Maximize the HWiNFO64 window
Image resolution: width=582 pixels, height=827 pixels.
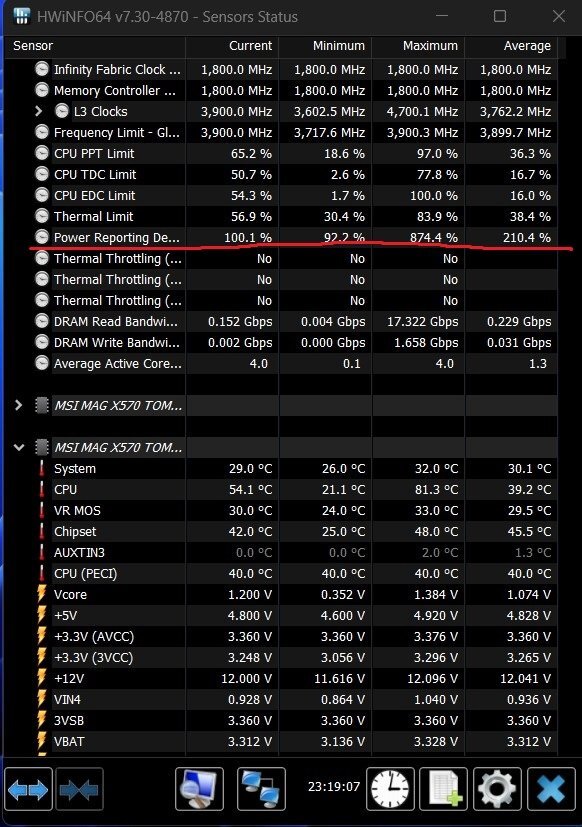(x=500, y=16)
